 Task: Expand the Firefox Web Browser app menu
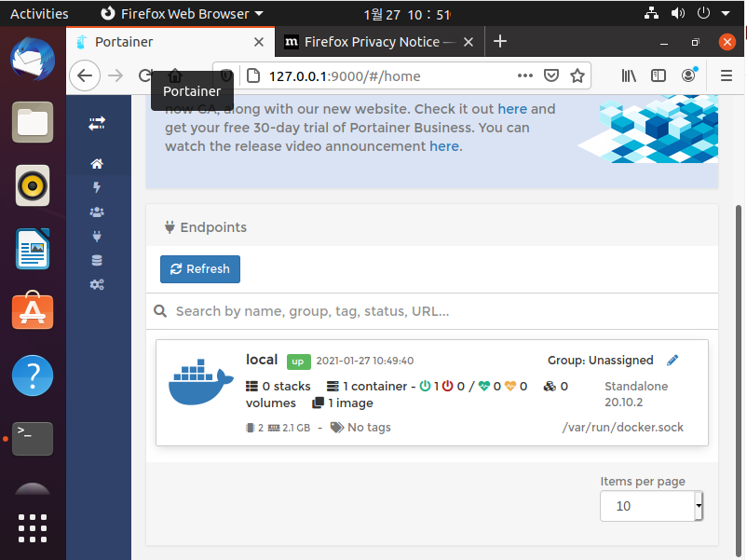coord(182,14)
